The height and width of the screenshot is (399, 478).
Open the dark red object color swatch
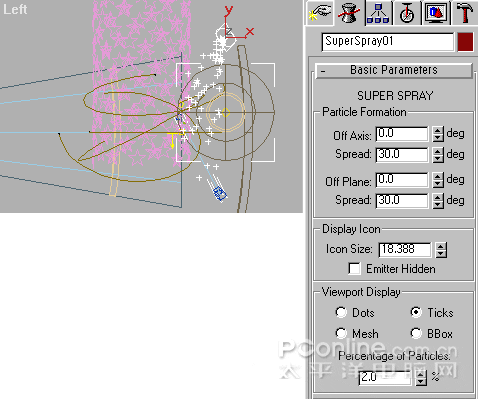coord(465,42)
